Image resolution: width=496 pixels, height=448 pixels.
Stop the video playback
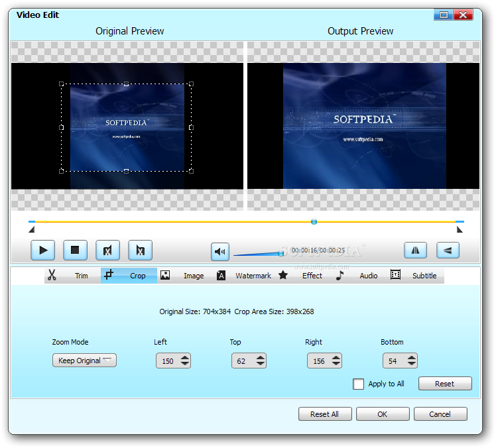(x=76, y=251)
